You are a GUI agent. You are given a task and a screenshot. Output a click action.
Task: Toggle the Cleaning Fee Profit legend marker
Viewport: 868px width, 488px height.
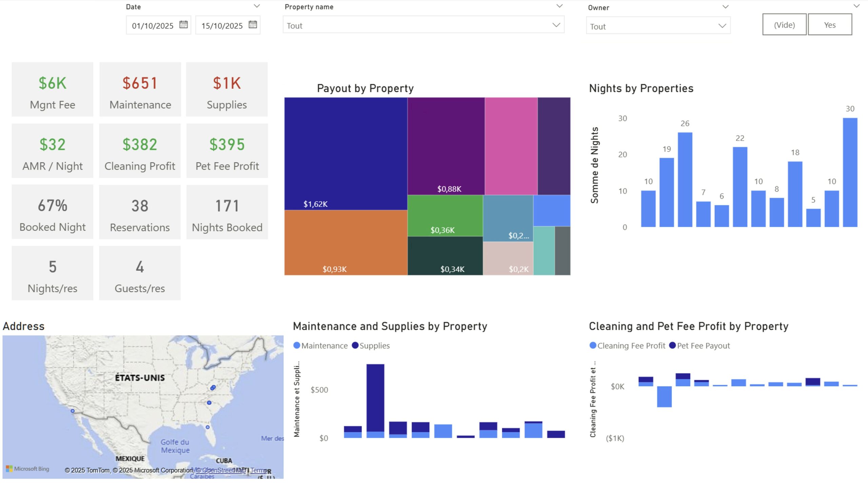(x=593, y=346)
